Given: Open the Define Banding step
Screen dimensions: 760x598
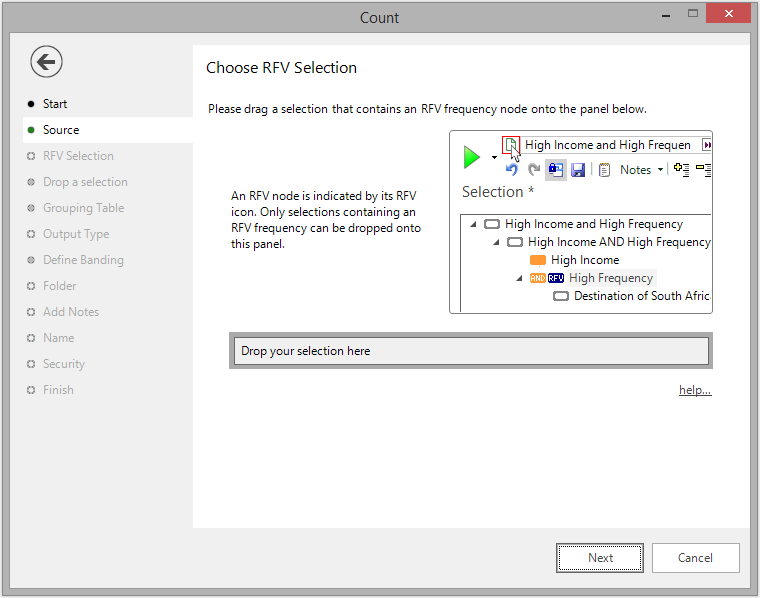Looking at the screenshot, I should [x=83, y=260].
